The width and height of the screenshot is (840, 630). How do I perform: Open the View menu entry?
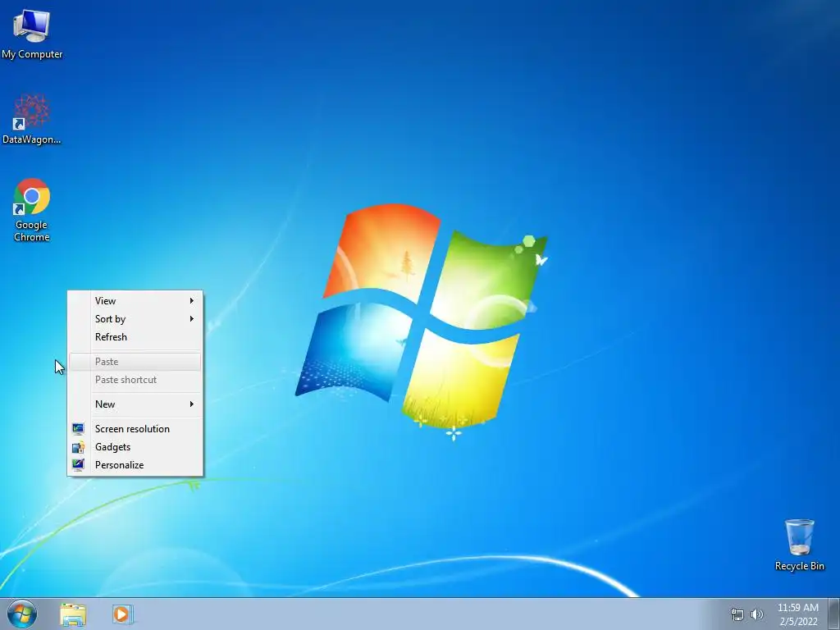click(135, 300)
